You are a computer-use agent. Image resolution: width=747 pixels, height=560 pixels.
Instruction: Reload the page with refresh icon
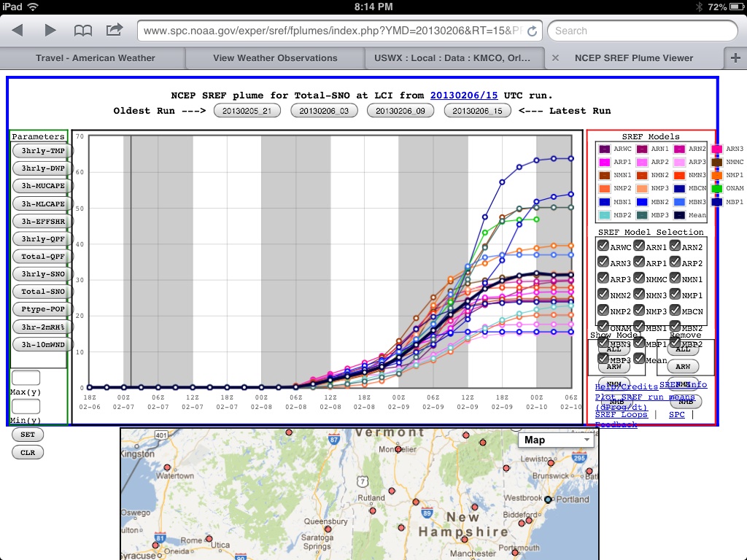(x=532, y=31)
